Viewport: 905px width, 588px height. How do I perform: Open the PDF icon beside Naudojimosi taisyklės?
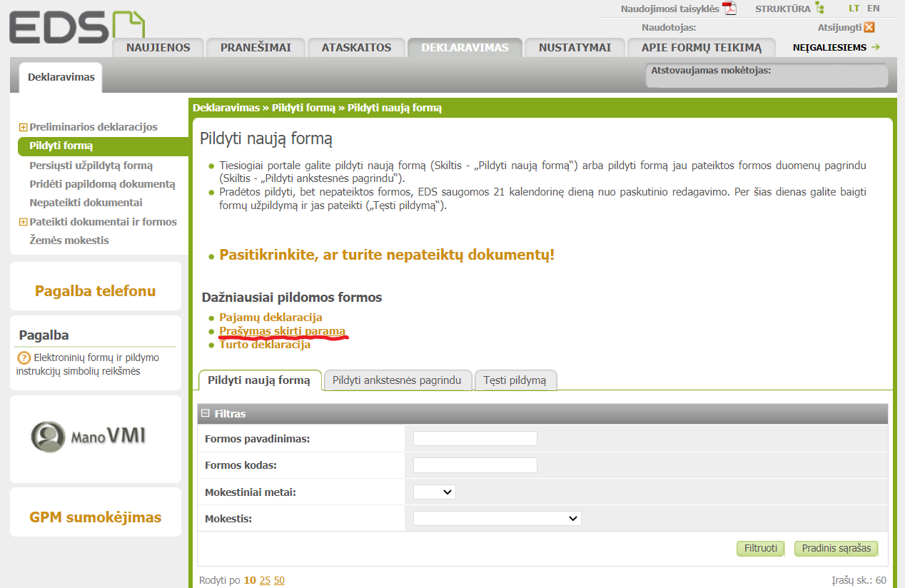click(729, 9)
